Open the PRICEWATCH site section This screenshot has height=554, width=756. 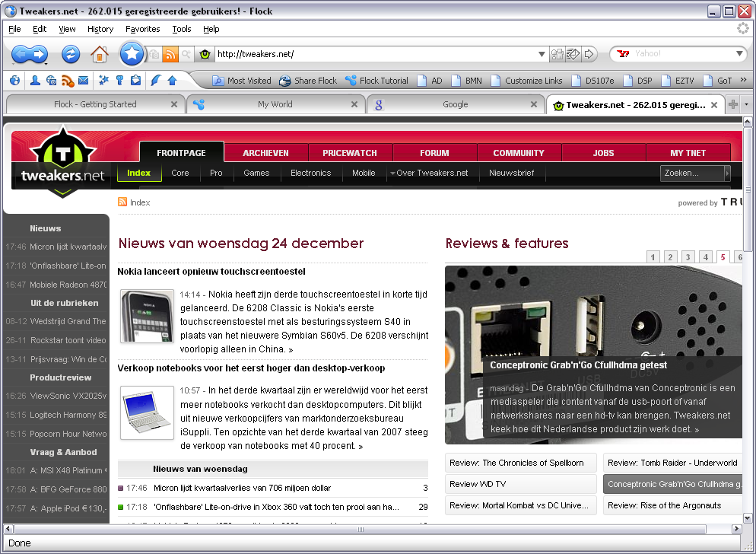coord(350,153)
